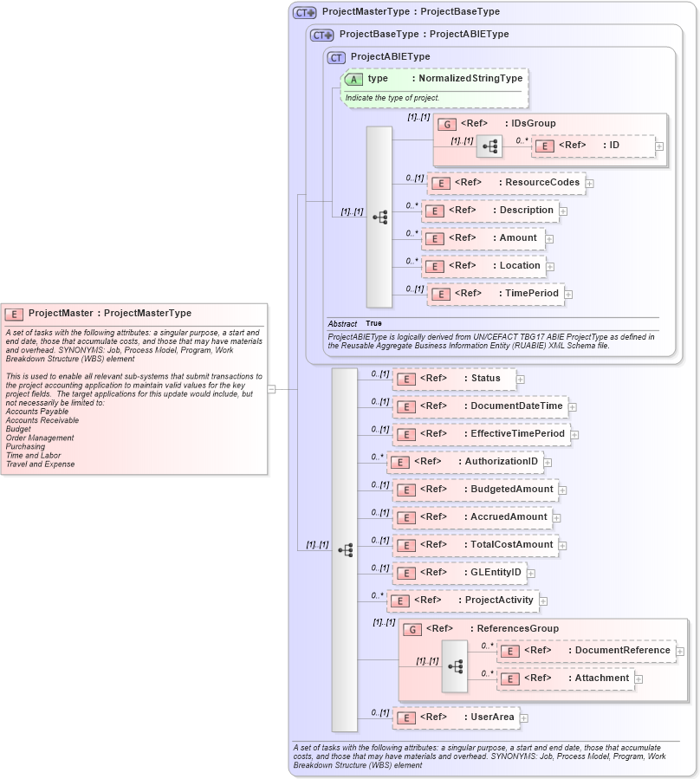
Task: Click the sequence compositor icon inside IDsGroup
Action: [x=490, y=146]
